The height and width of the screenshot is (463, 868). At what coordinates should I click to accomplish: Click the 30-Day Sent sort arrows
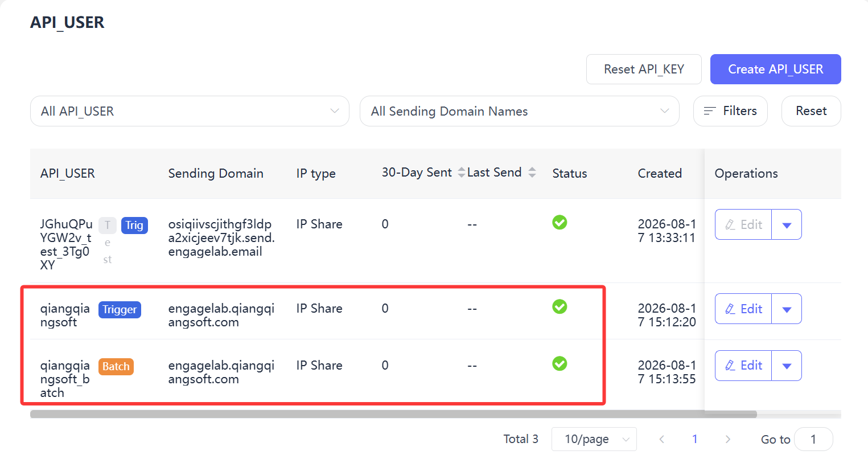(462, 173)
